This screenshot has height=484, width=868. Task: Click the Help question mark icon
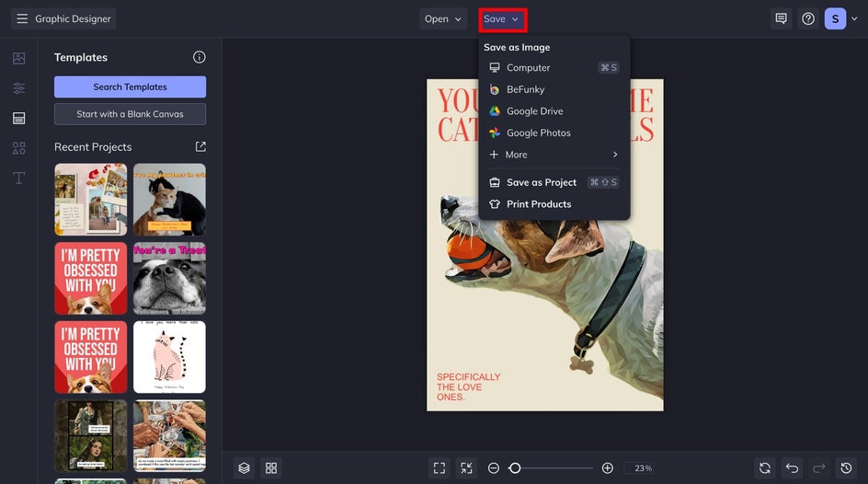(x=807, y=18)
